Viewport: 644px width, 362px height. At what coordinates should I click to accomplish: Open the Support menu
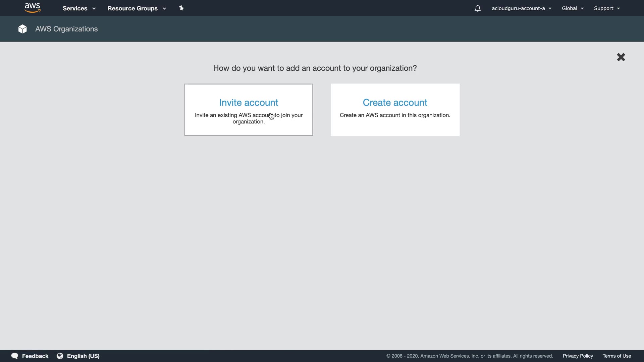(607, 8)
